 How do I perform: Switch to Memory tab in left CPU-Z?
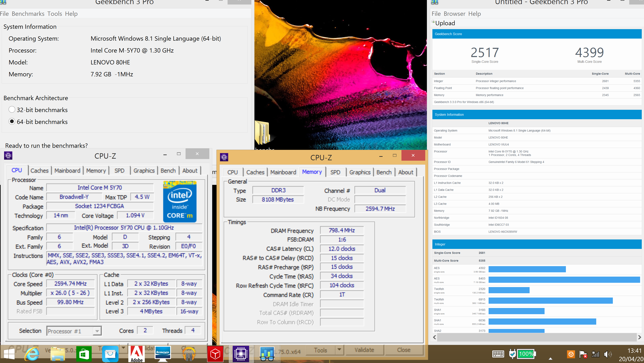(x=96, y=171)
